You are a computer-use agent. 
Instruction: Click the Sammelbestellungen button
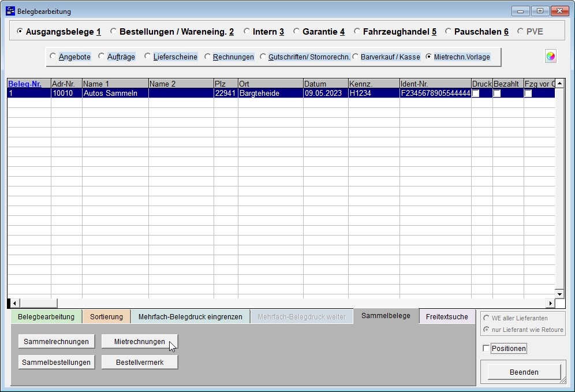(x=56, y=363)
